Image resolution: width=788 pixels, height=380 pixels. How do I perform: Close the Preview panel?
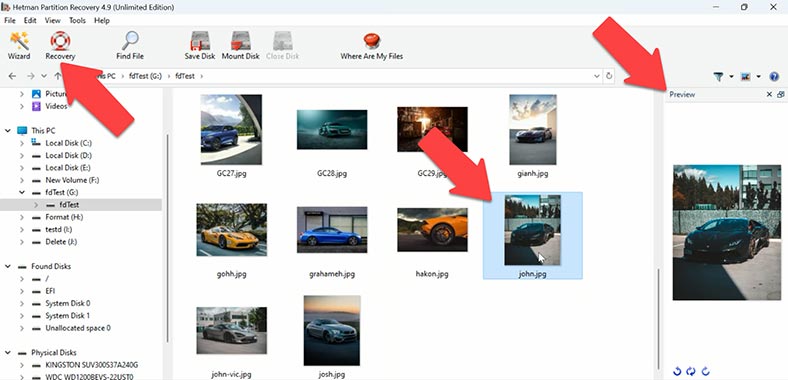coord(769,94)
